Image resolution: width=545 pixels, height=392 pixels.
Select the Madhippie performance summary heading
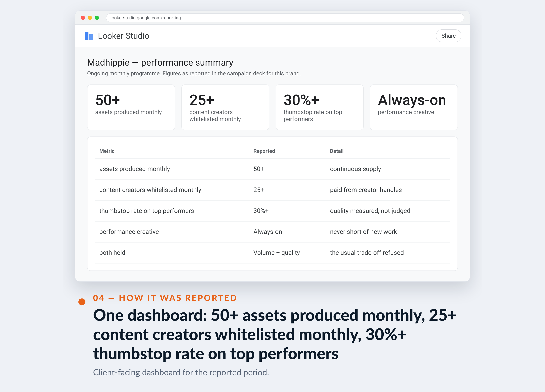[160, 62]
